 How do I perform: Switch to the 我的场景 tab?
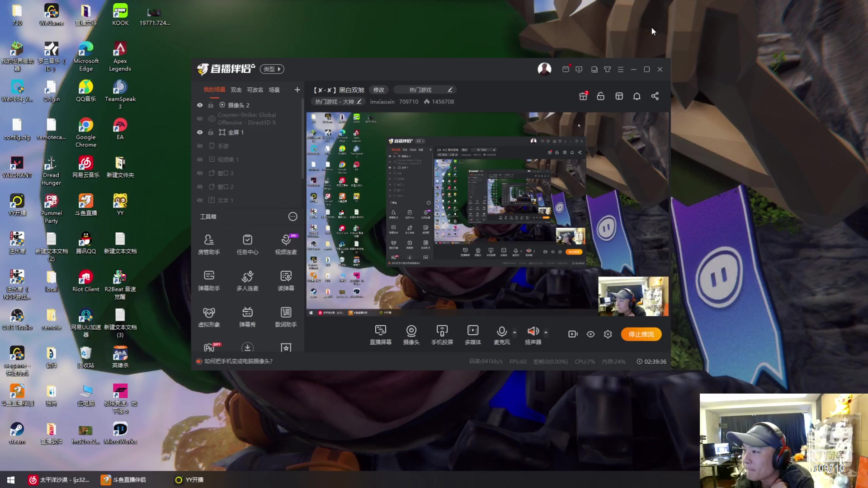(x=216, y=89)
